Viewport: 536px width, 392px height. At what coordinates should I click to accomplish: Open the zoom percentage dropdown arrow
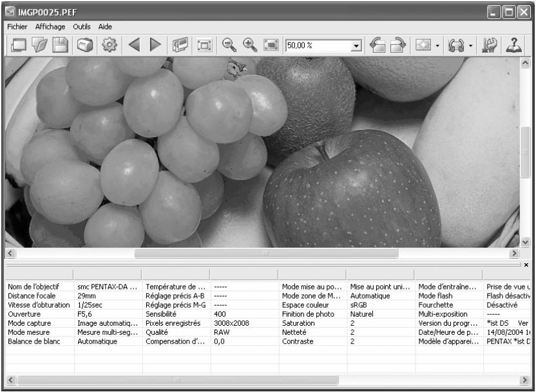[x=356, y=46]
